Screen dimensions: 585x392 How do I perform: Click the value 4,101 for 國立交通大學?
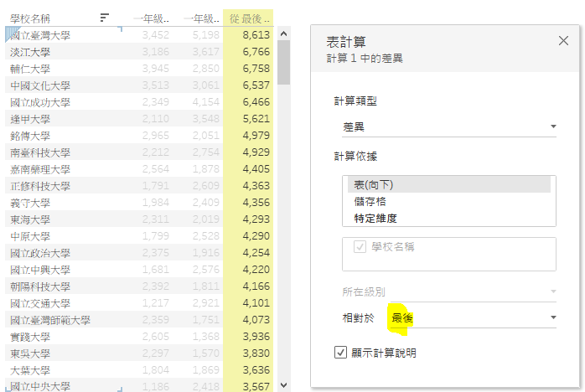click(256, 303)
